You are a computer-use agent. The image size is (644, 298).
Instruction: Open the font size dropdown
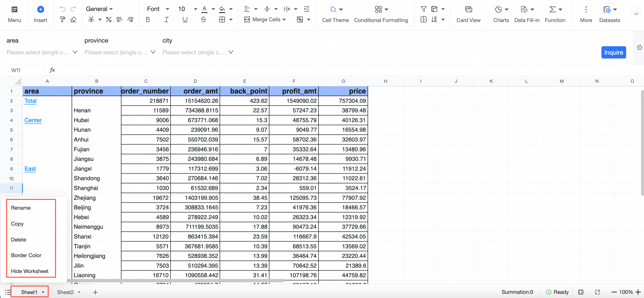[187, 9]
